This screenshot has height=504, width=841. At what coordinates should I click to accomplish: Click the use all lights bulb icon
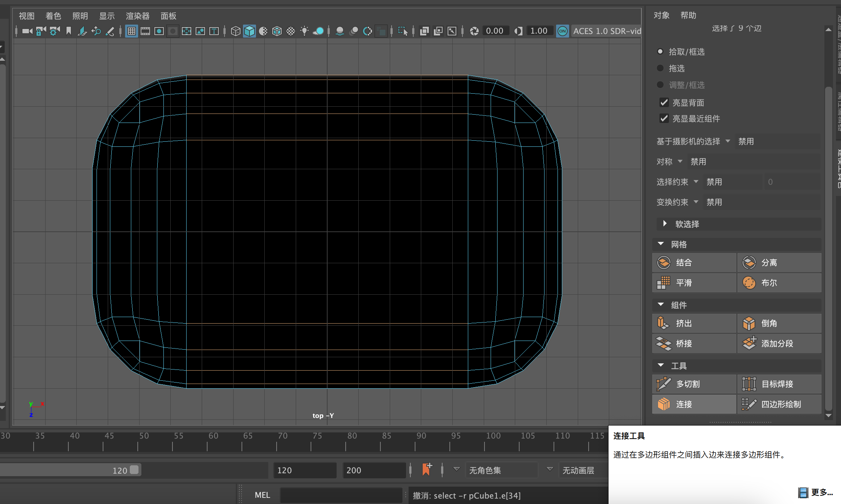pos(304,31)
